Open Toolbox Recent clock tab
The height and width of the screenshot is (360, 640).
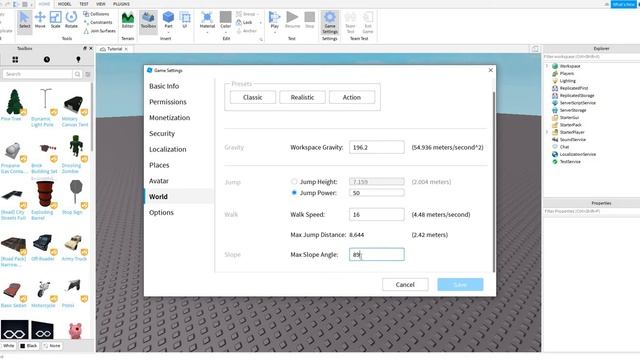click(x=47, y=60)
